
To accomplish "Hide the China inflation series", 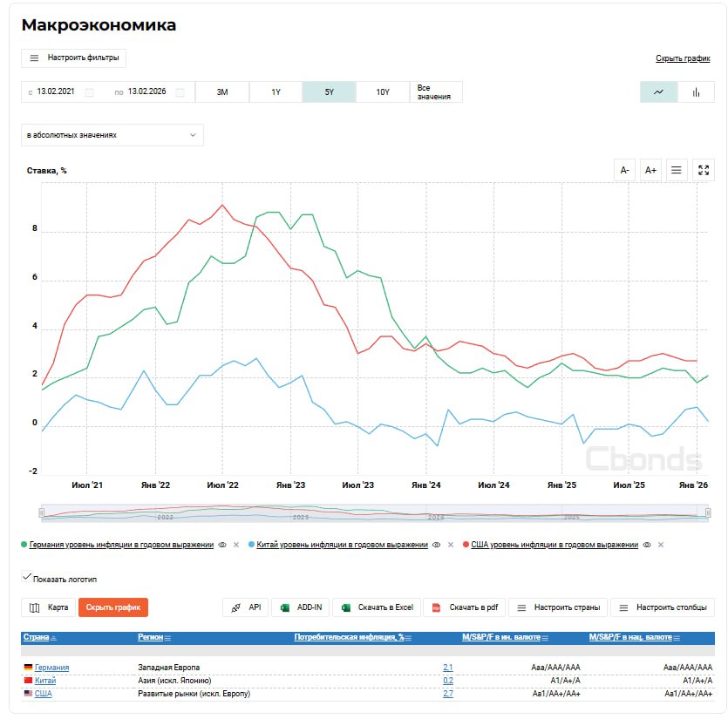I will pyautogui.click(x=437, y=545).
